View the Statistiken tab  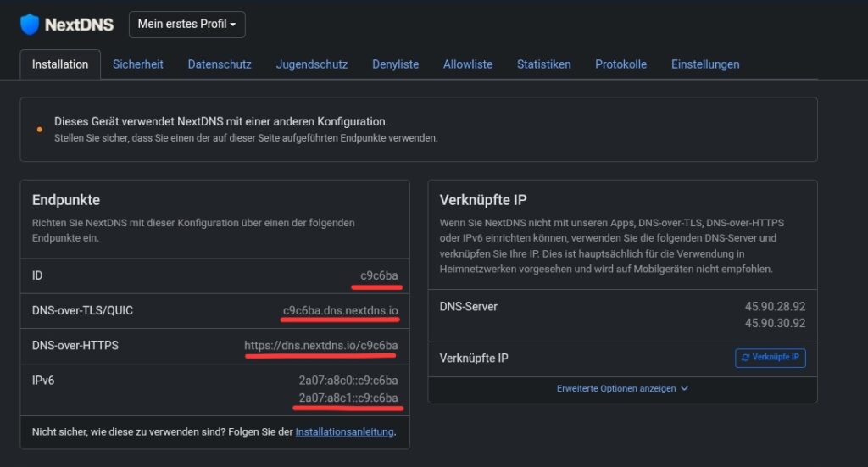coord(544,64)
